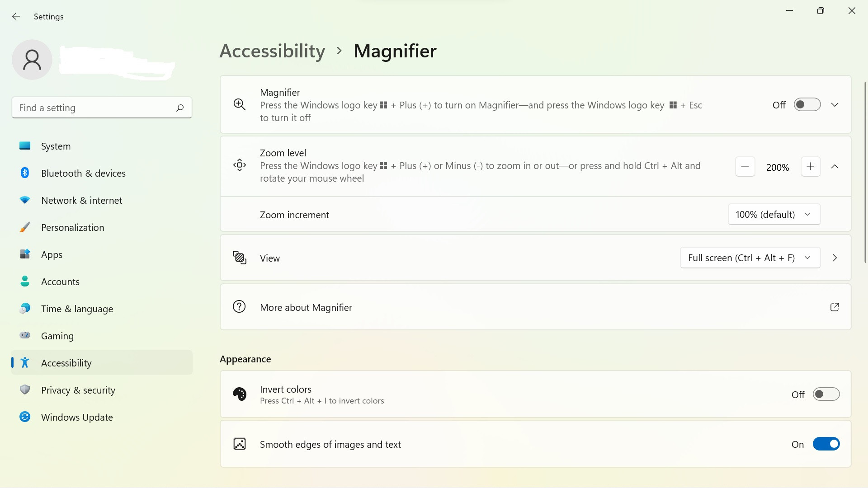
Task: Click the Find a setting search box
Action: (x=102, y=108)
